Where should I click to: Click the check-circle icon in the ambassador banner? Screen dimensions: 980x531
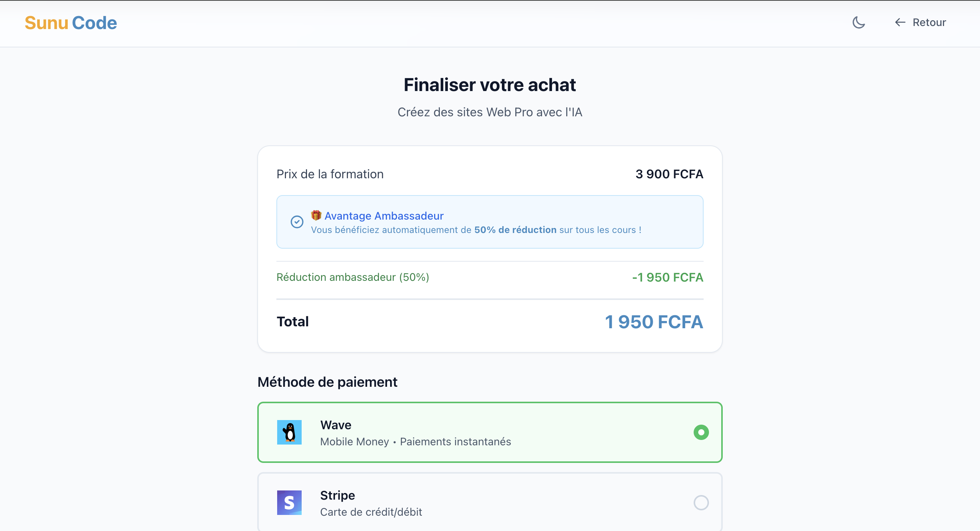tap(297, 222)
